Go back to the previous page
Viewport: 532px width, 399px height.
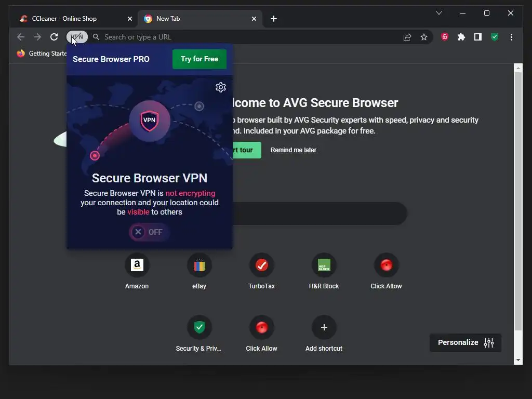21,37
